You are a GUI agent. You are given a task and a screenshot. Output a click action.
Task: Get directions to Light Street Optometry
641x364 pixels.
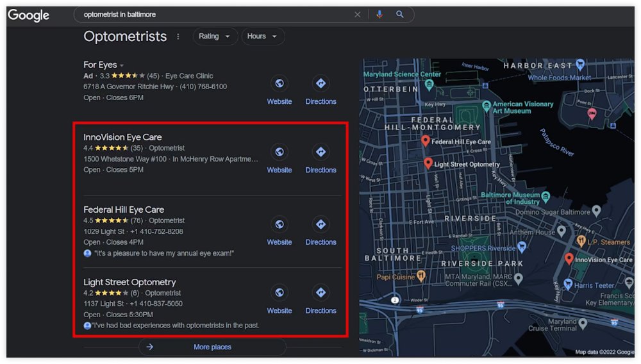pos(320,293)
